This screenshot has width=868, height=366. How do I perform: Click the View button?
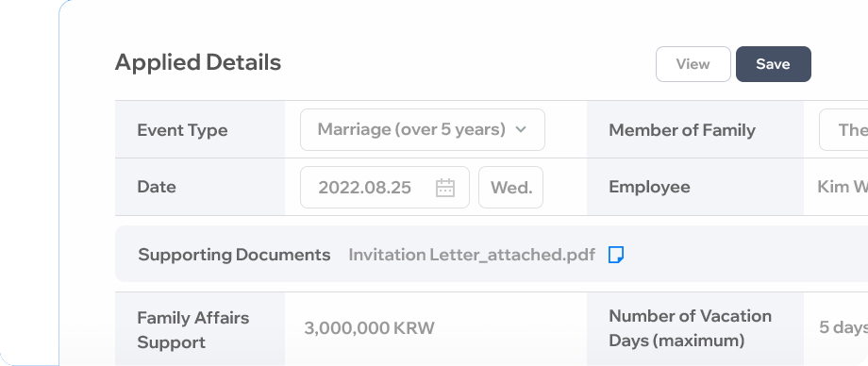pyautogui.click(x=693, y=64)
